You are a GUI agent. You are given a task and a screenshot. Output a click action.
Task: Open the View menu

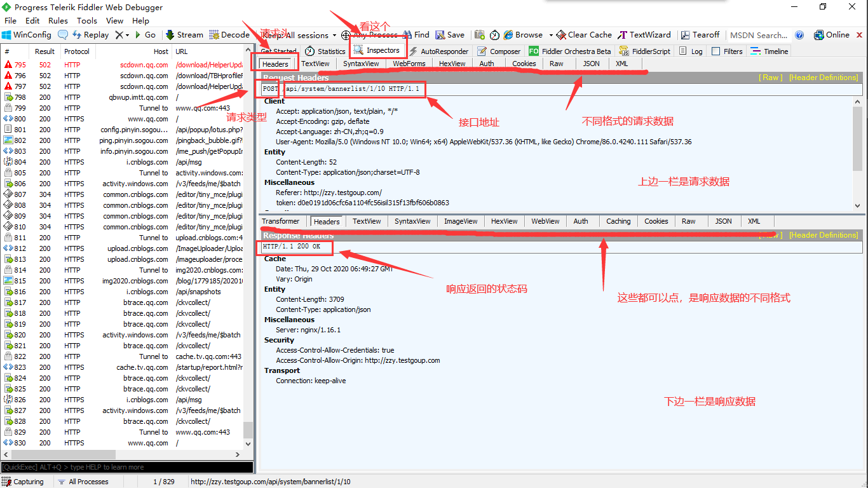(x=115, y=20)
